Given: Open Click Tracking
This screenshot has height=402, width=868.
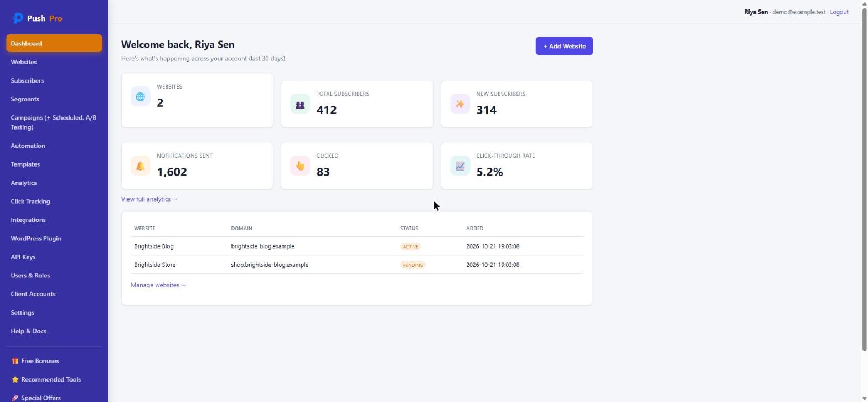Looking at the screenshot, I should [54, 202].
